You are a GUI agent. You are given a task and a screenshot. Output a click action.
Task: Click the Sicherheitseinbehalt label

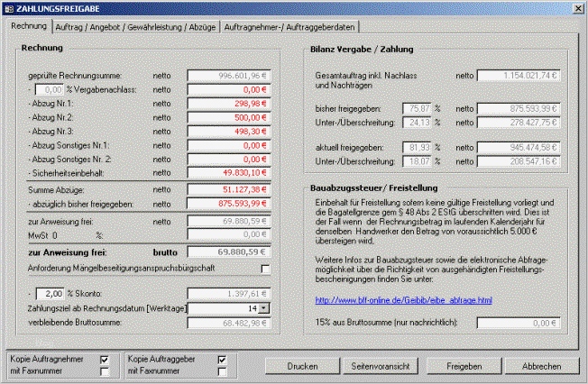67,173
